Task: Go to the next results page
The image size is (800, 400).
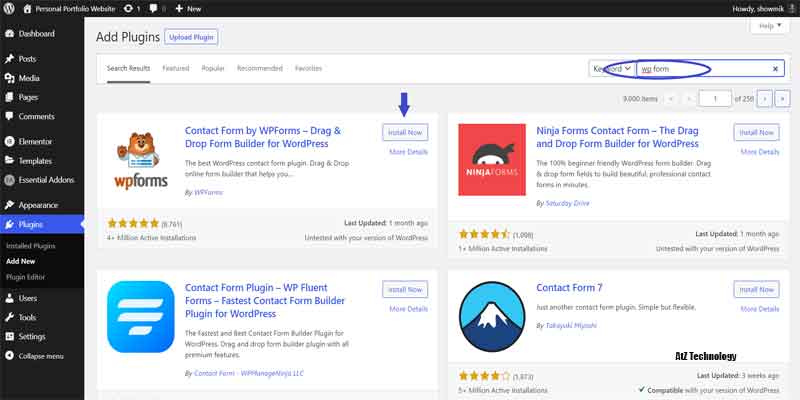Action: coord(764,98)
